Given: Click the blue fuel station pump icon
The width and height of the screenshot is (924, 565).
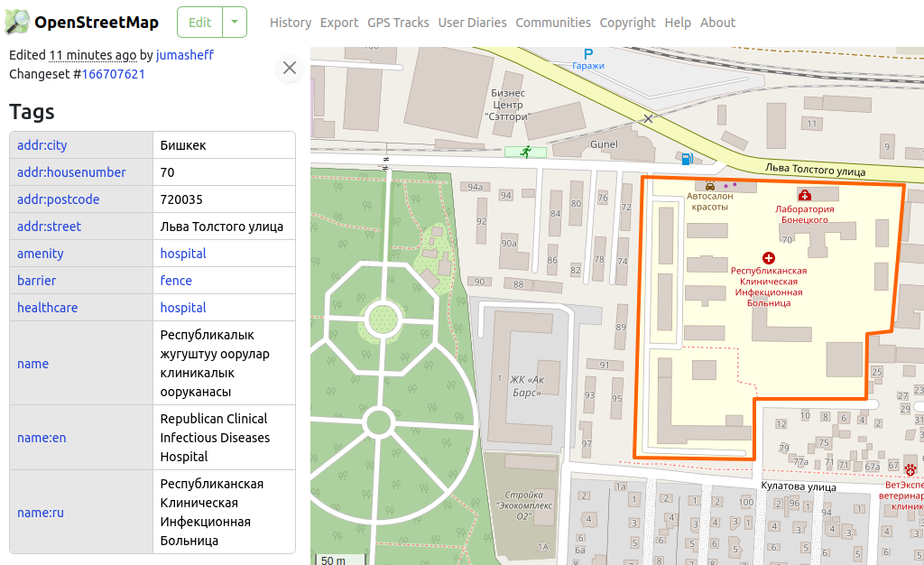Looking at the screenshot, I should (687, 159).
